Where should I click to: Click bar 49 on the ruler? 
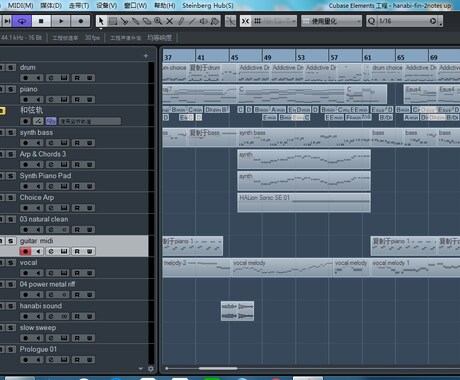[x=267, y=57]
